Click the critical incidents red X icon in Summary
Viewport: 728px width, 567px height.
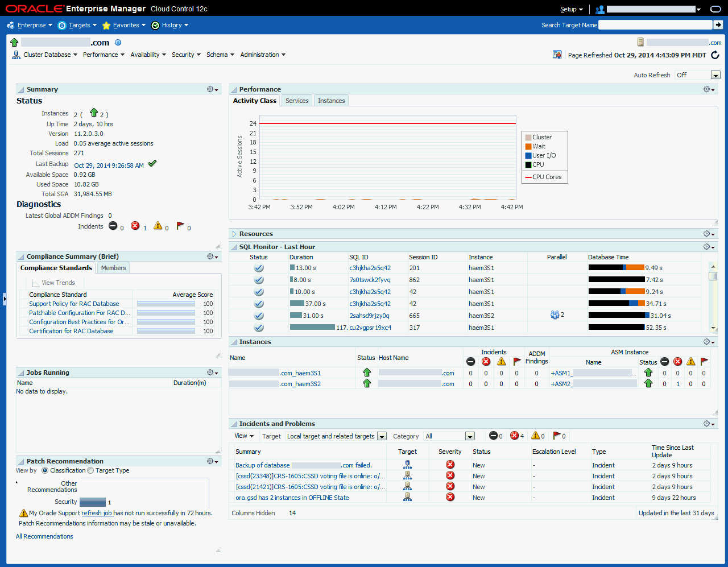coord(135,226)
